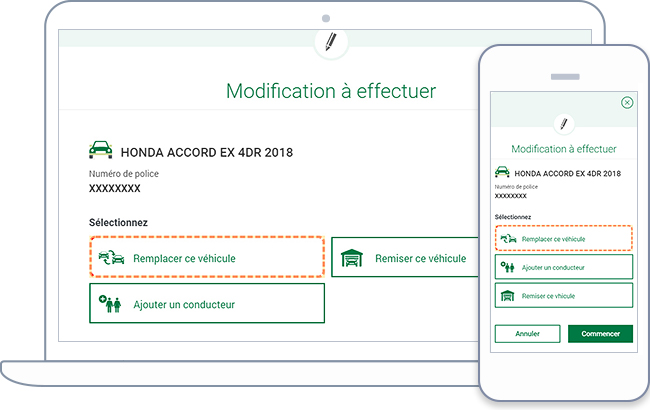
Task: Click the green car icon beside HONDA ACCORD on laptop
Action: 100,150
